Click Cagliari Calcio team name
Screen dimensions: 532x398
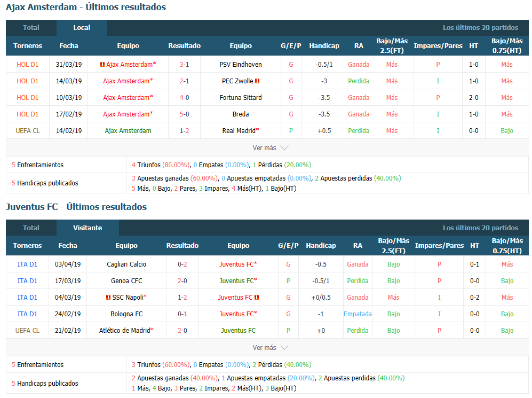[126, 264]
